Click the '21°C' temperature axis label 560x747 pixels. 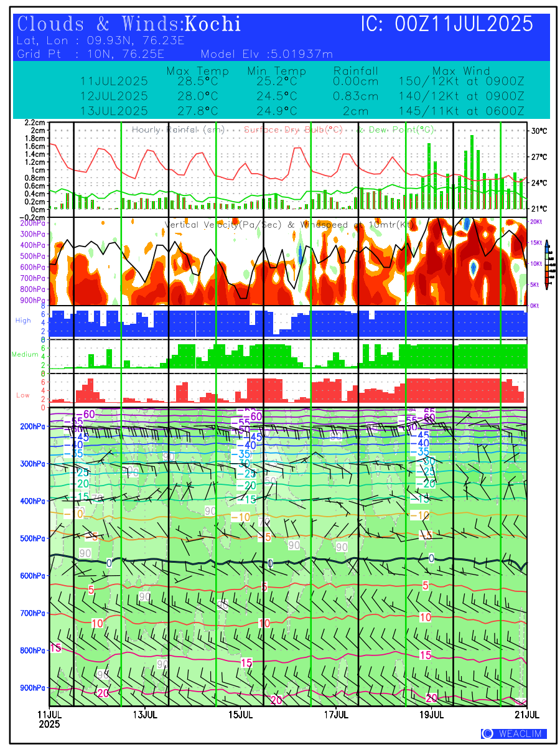539,209
